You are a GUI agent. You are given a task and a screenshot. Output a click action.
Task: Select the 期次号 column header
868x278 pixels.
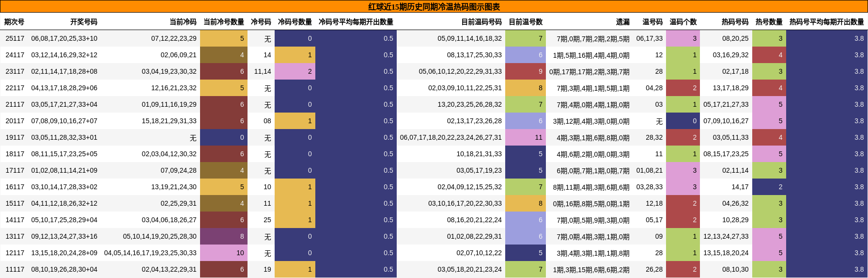click(x=14, y=22)
